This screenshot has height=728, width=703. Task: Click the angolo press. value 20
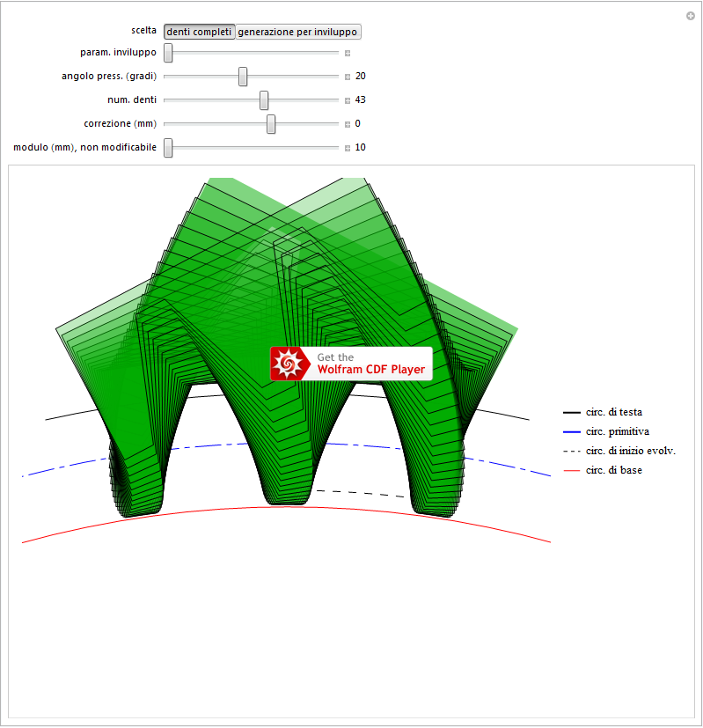[x=361, y=76]
